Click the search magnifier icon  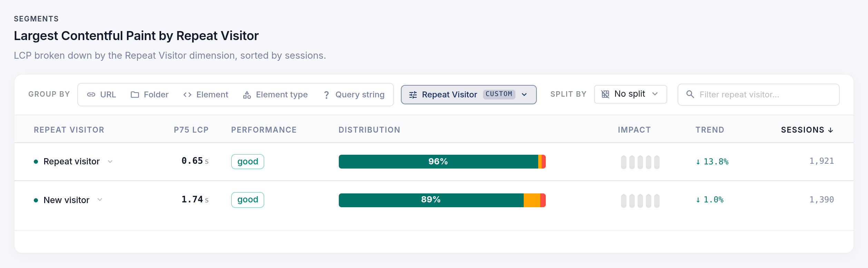pos(690,94)
